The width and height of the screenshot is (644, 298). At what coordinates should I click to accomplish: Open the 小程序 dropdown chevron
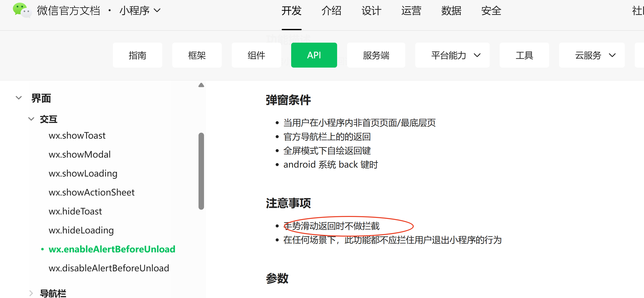157,10
